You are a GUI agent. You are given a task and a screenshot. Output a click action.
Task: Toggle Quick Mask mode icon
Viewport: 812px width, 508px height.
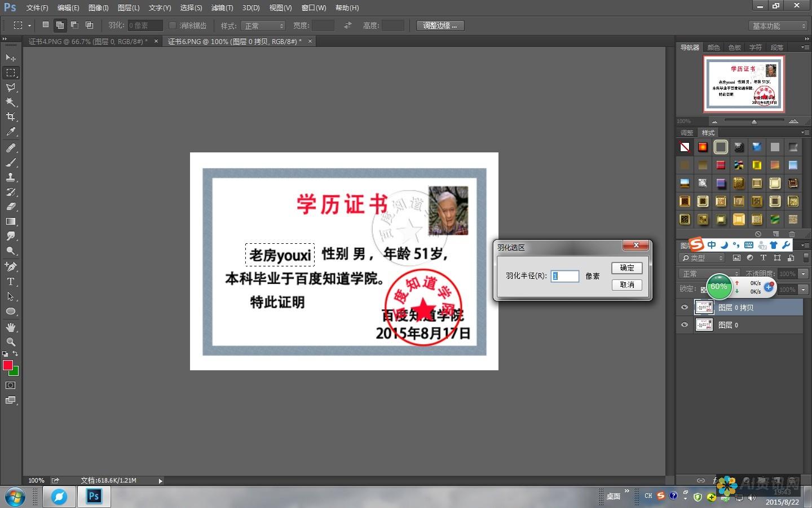[11, 386]
